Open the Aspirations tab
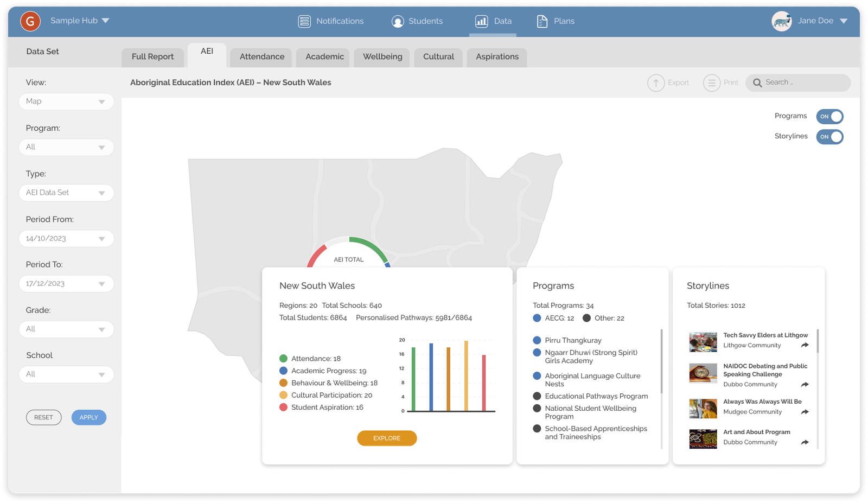This screenshot has width=868, height=503. pyautogui.click(x=496, y=56)
